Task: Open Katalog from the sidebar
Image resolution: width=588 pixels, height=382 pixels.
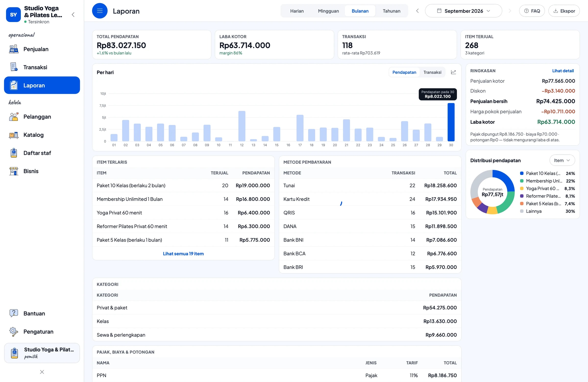Action: coord(42,135)
